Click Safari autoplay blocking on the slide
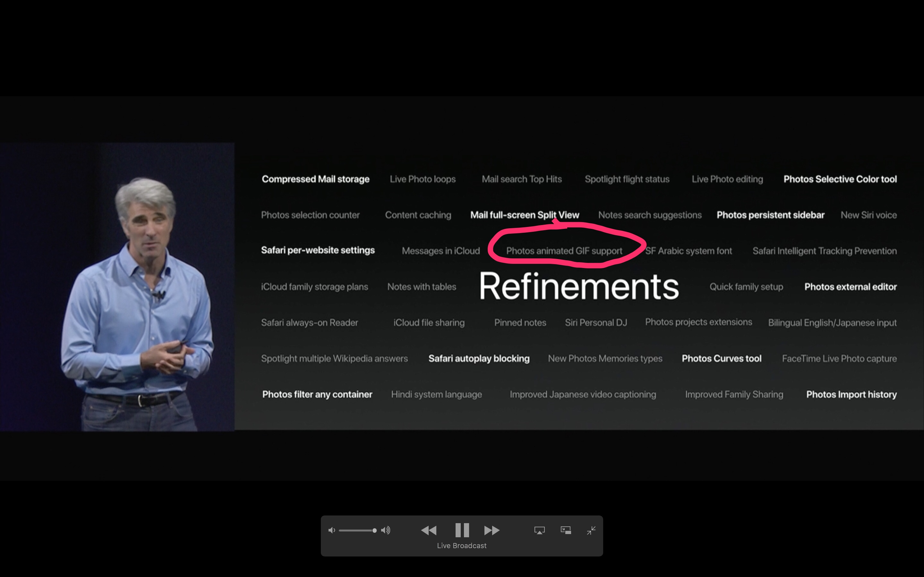The image size is (924, 577). (479, 358)
